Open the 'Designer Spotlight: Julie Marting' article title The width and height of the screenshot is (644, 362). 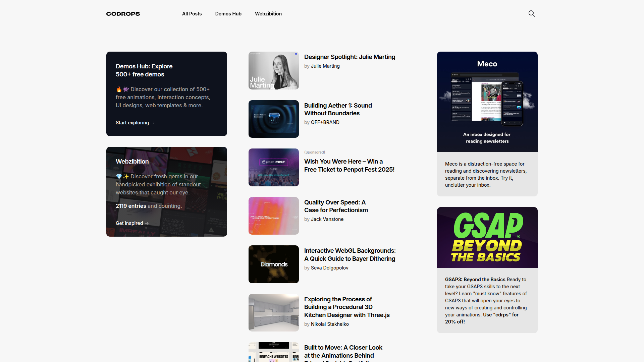[350, 57]
